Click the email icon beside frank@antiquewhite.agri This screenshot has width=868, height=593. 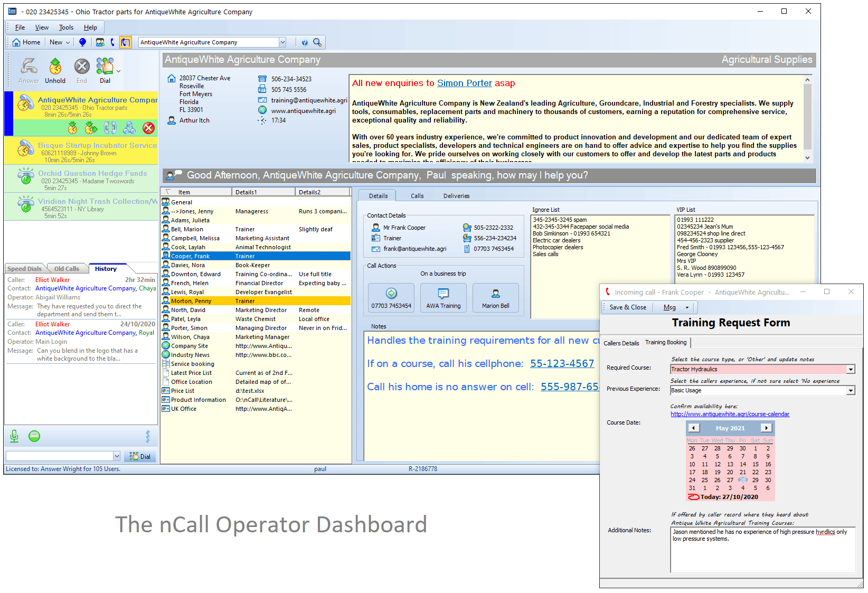[x=376, y=249]
